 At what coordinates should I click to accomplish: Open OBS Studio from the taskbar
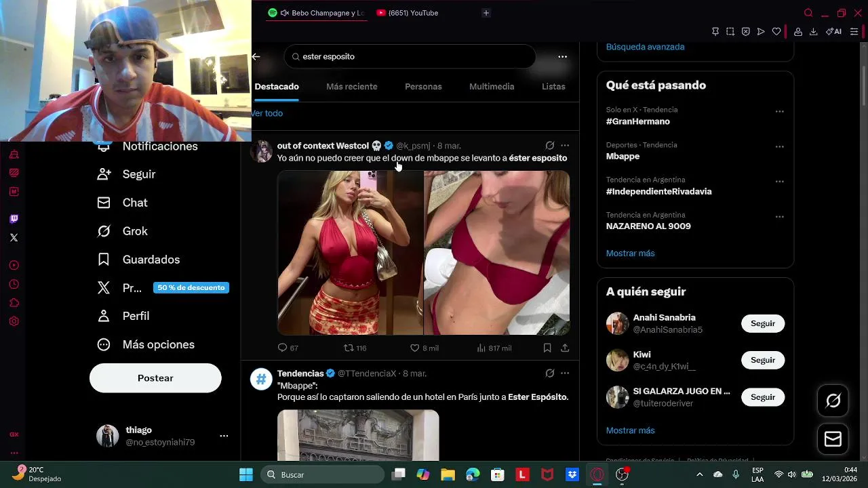(x=622, y=474)
